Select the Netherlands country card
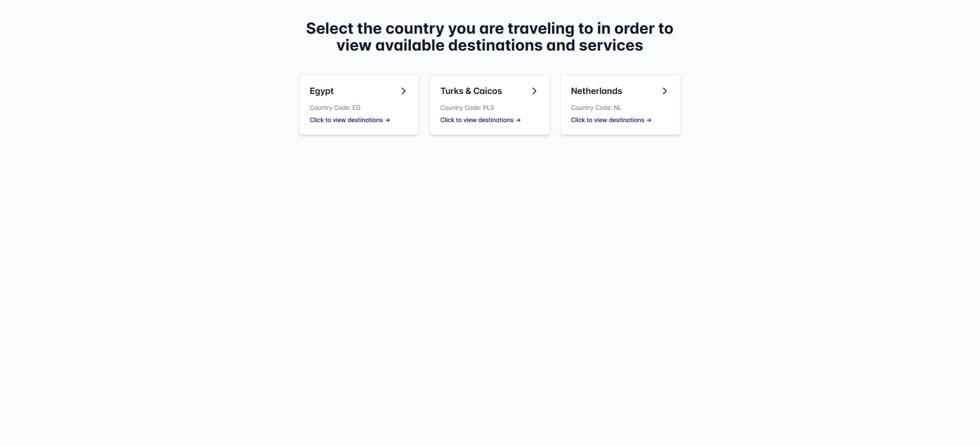Screen dimensions: 980x446 coord(620,105)
